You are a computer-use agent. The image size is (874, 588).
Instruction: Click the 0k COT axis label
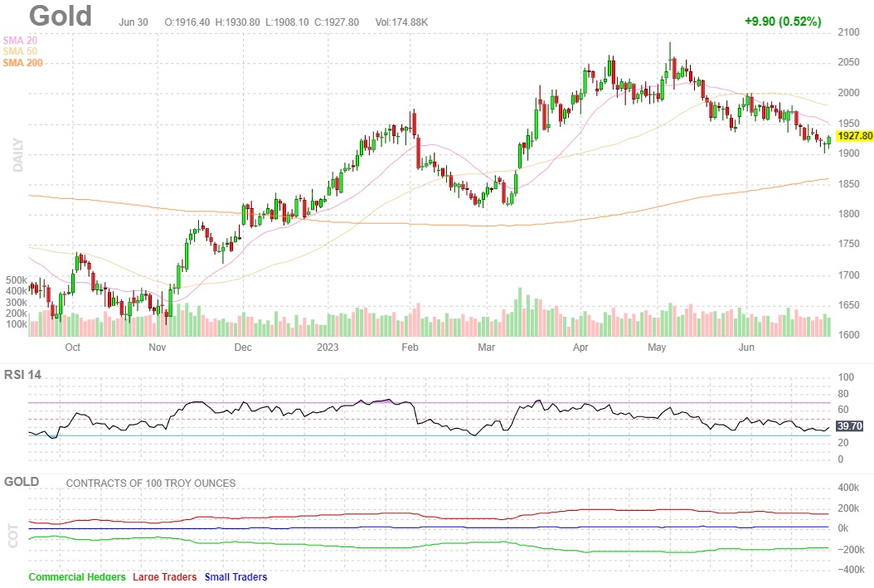point(843,528)
